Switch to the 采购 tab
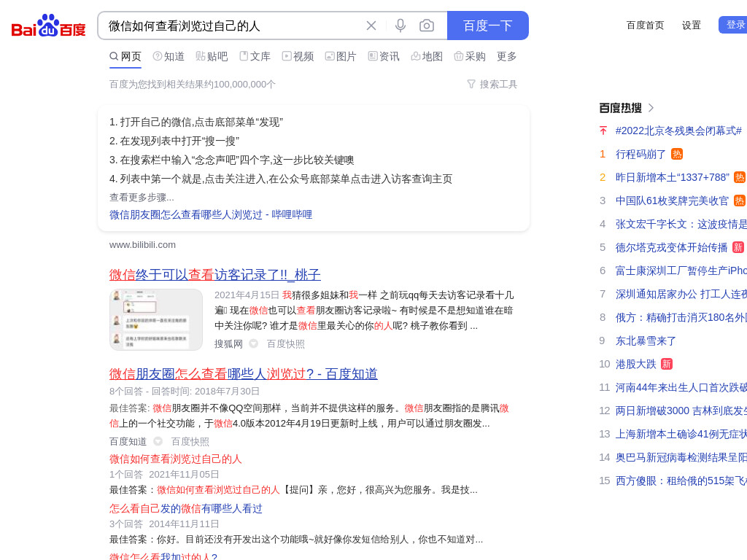747x560 pixels. click(x=470, y=57)
